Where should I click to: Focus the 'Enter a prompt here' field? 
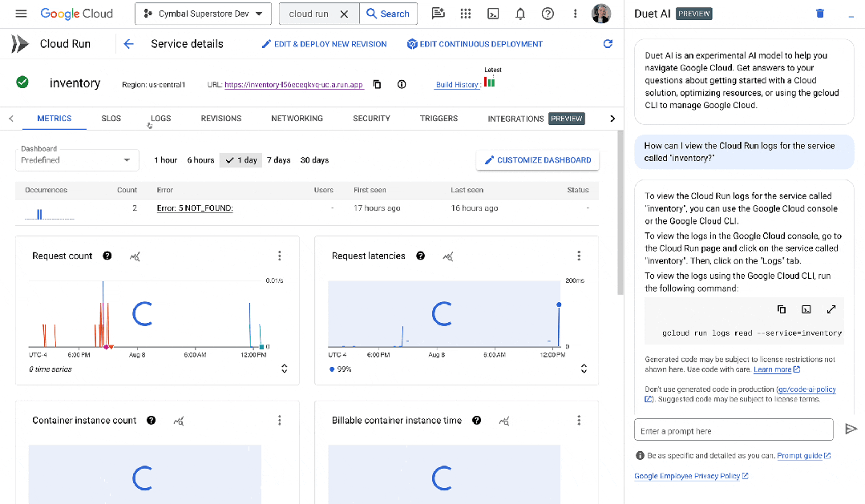click(x=734, y=429)
